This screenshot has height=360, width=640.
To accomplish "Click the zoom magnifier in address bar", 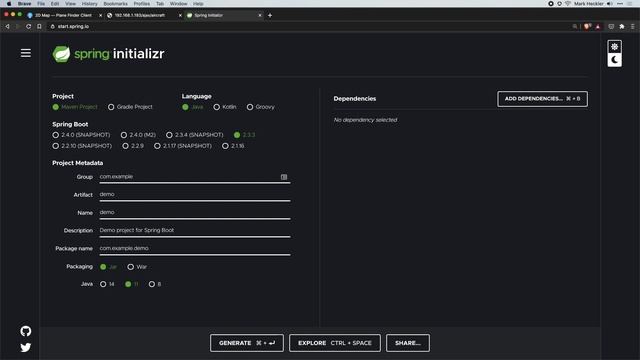I will [x=575, y=27].
